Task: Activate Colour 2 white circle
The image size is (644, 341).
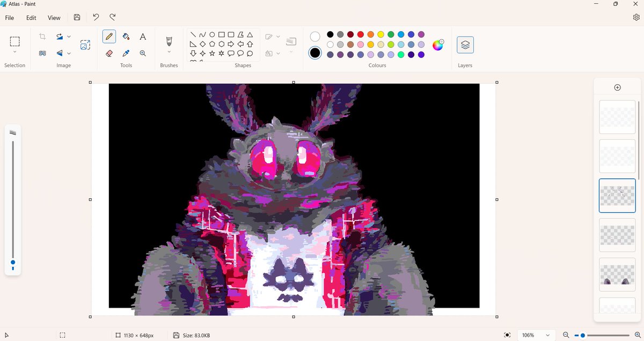Action: [x=315, y=37]
